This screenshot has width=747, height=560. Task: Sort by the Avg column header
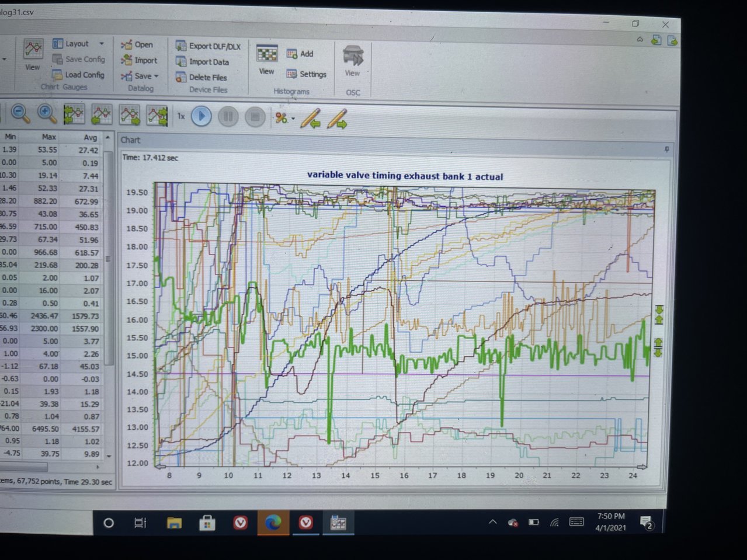coord(90,137)
